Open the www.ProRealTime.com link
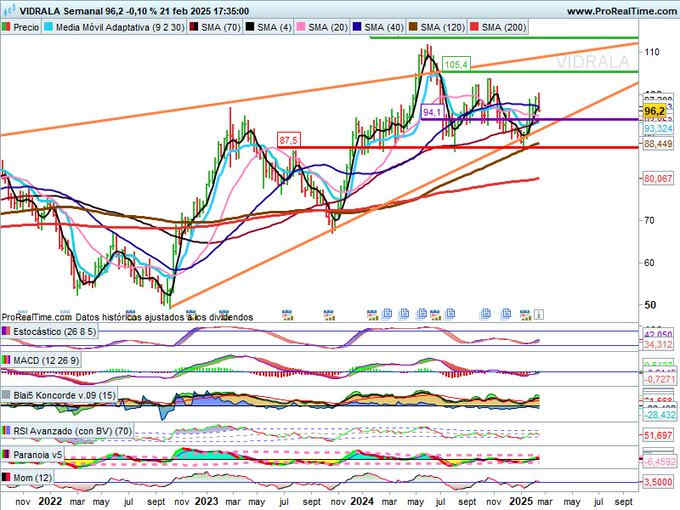 tap(622, 11)
